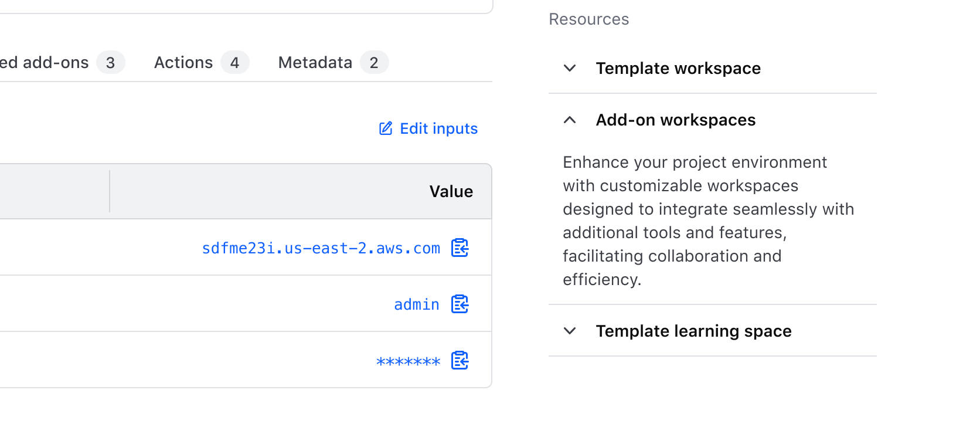The height and width of the screenshot is (427, 980).
Task: Switch to the Actions tab
Action: (183, 62)
